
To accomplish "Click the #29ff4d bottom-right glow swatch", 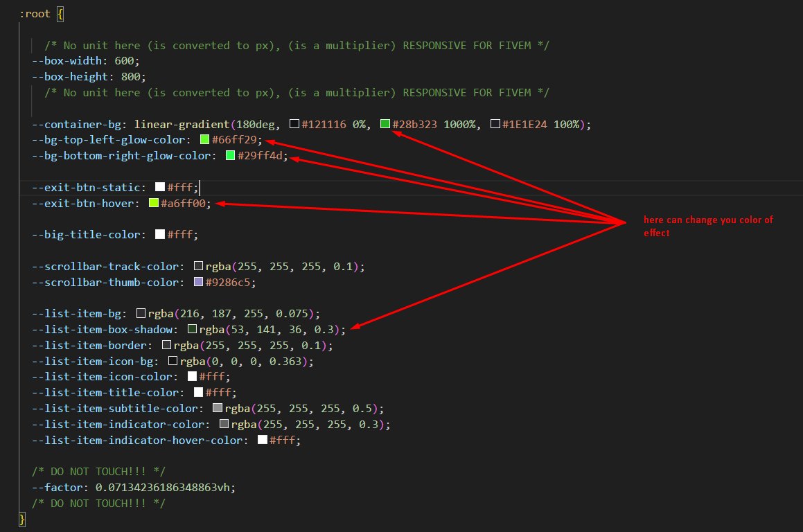I will (231, 156).
